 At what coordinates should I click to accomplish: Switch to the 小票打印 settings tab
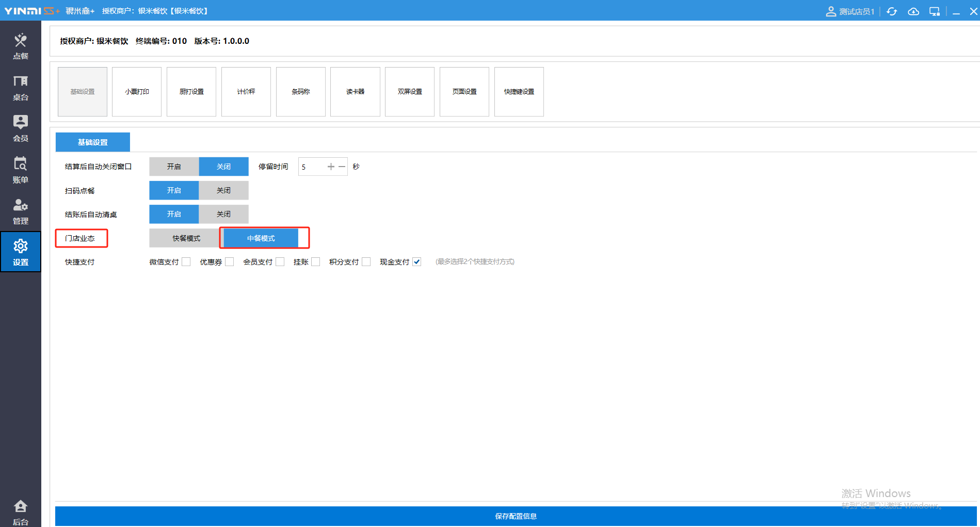tap(137, 92)
